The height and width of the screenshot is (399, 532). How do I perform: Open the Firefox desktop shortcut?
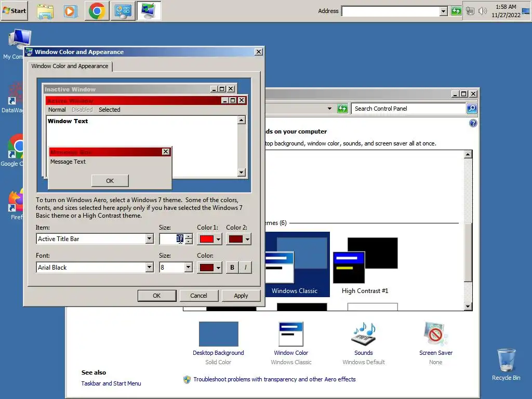pos(15,204)
